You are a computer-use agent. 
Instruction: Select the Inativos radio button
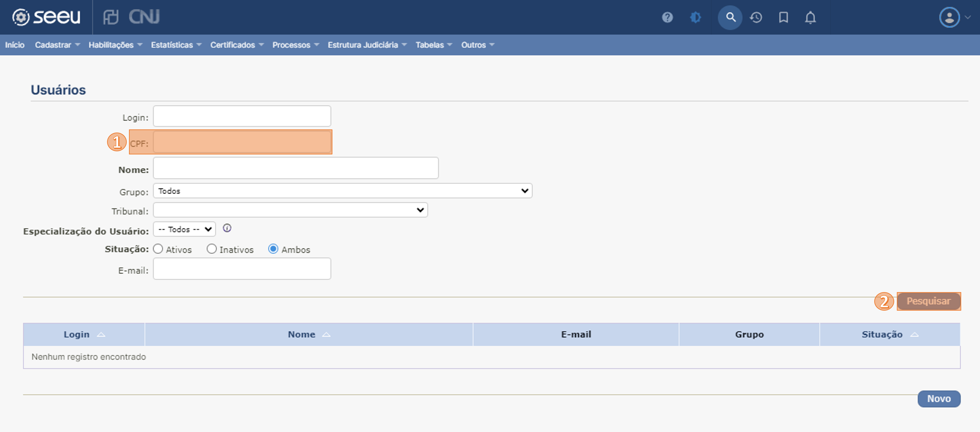pyautogui.click(x=211, y=249)
